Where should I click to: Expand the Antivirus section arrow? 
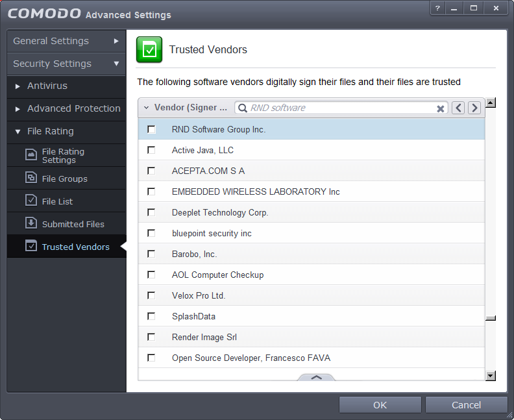point(18,86)
